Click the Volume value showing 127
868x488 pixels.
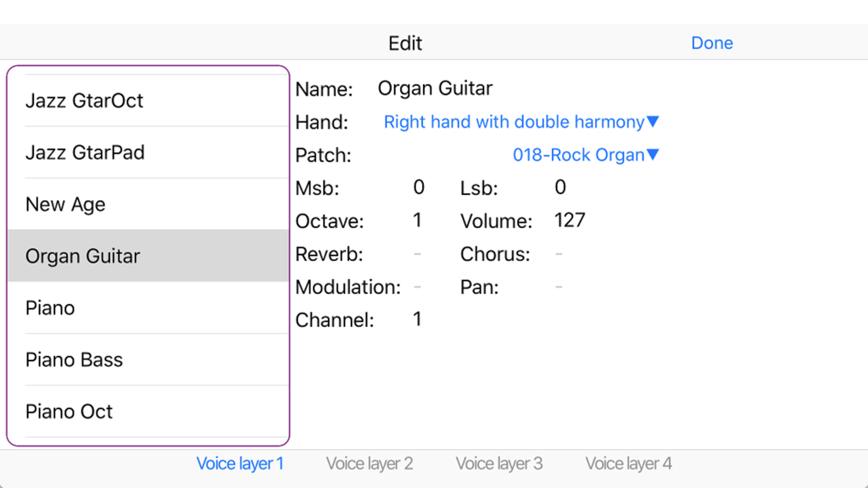tap(570, 219)
